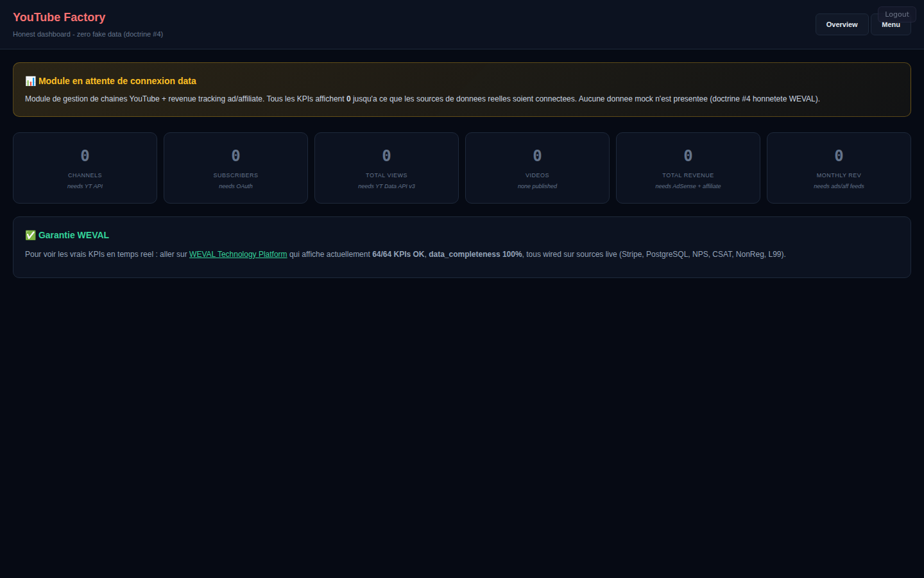
Task: Select the Total Revenue KPI card
Action: pyautogui.click(x=688, y=168)
